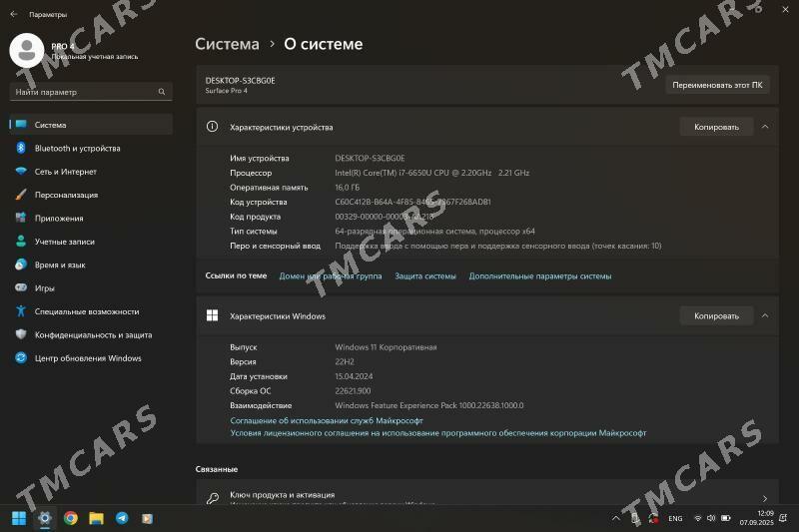The height and width of the screenshot is (532, 799).
Task: Collapse Характеристики Windows section
Action: pyautogui.click(x=765, y=316)
